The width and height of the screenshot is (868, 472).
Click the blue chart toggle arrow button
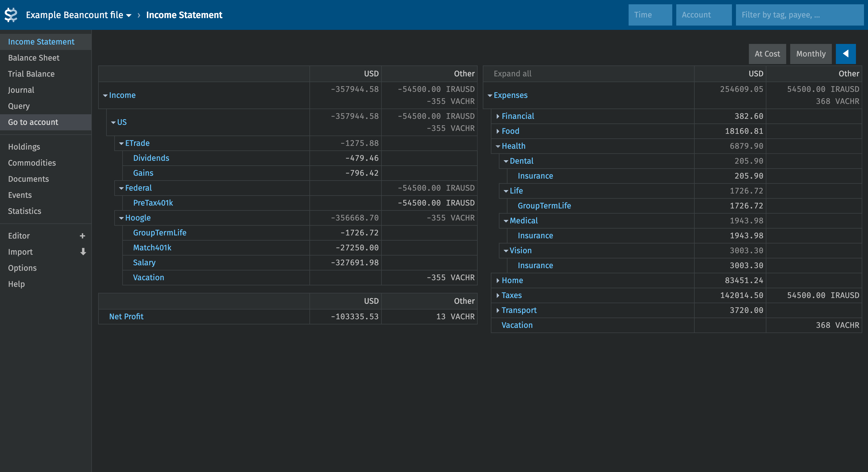(845, 54)
